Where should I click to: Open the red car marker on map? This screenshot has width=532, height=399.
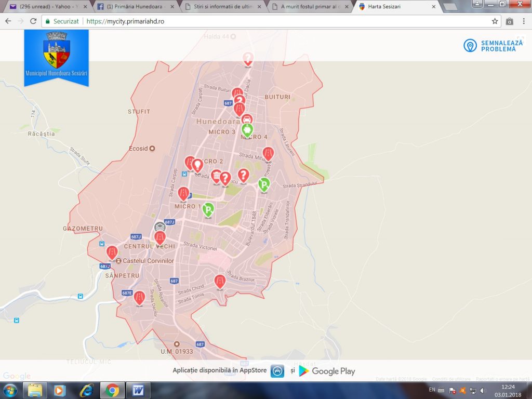pos(247,119)
